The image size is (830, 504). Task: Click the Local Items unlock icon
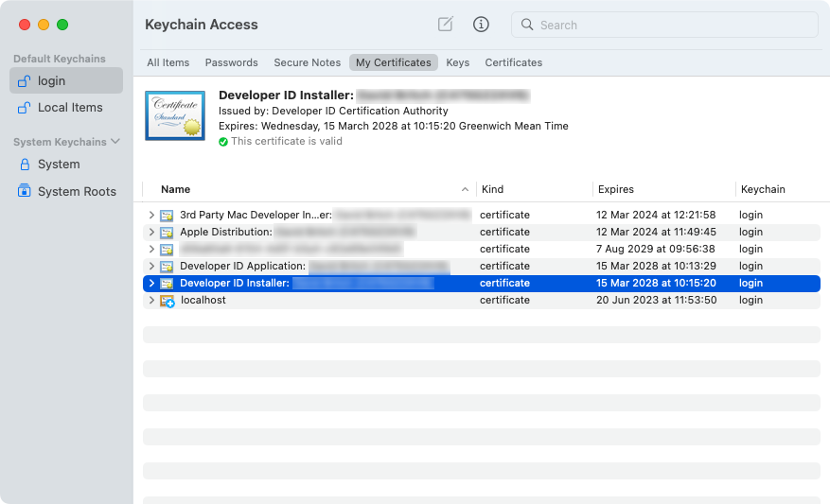point(24,108)
